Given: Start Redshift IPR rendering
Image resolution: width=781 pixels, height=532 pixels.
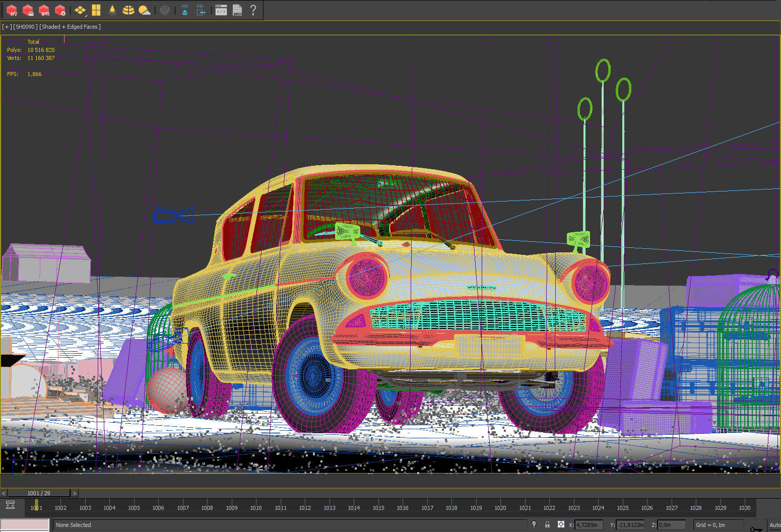Looking at the screenshot, I should click(x=44, y=10).
